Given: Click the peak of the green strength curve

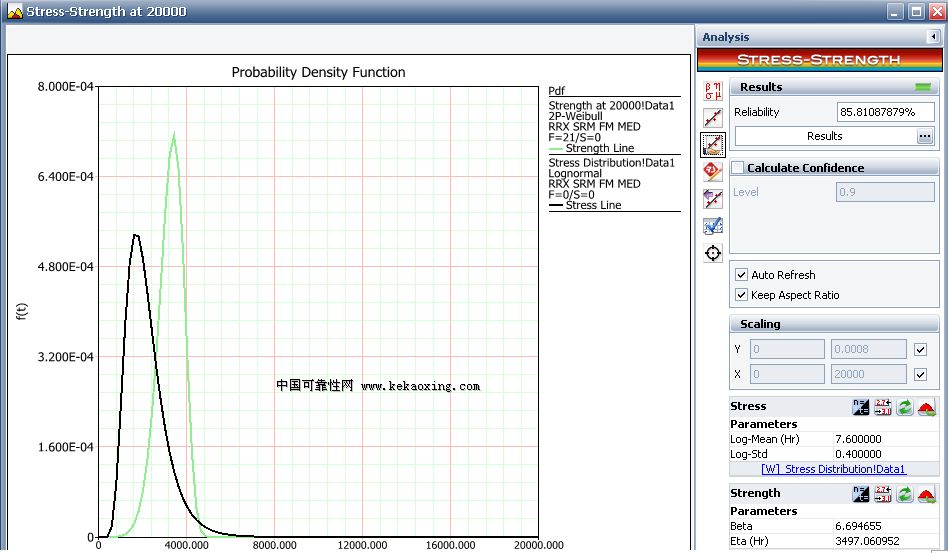Looking at the screenshot, I should point(174,134).
